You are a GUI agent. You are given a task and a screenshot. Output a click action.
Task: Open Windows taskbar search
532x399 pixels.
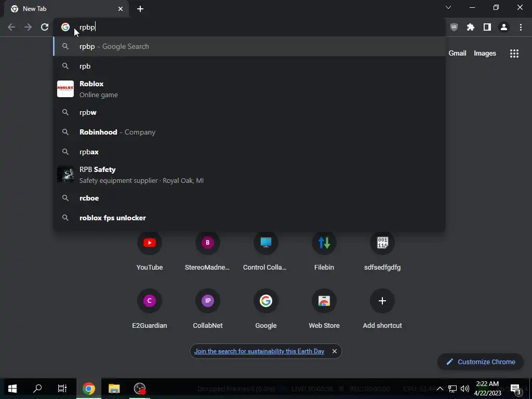(x=37, y=389)
